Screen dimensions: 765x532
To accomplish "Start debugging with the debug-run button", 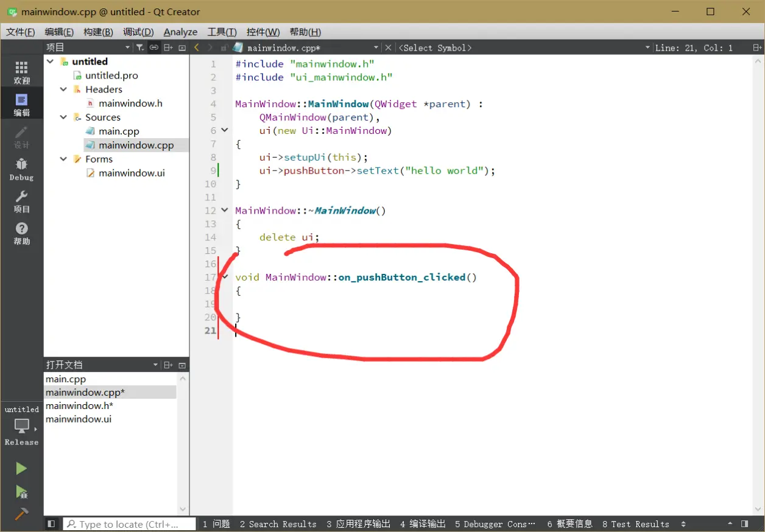I will point(21,491).
